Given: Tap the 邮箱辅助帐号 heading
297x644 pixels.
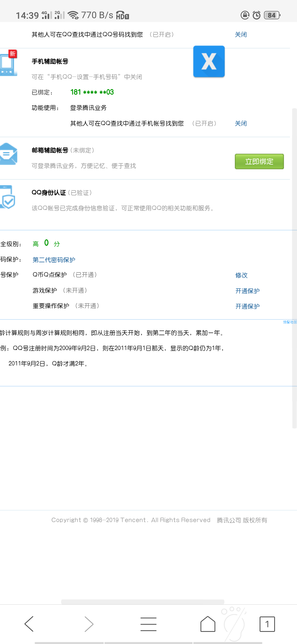Looking at the screenshot, I should coord(50,150).
